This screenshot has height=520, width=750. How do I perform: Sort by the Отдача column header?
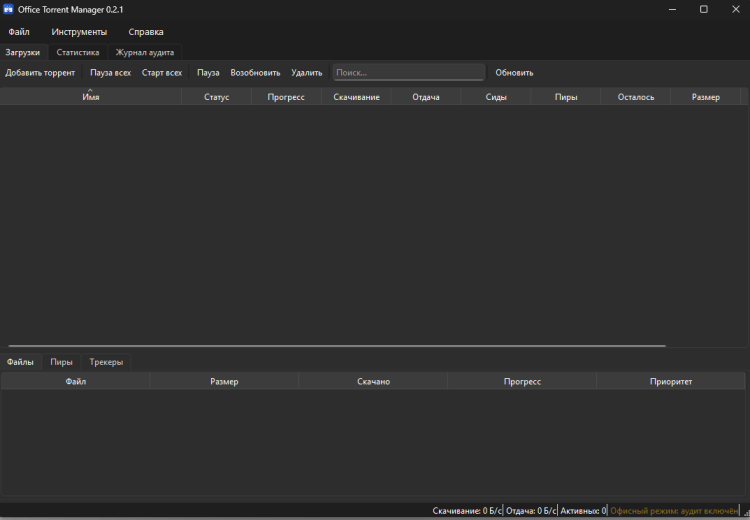pos(426,97)
